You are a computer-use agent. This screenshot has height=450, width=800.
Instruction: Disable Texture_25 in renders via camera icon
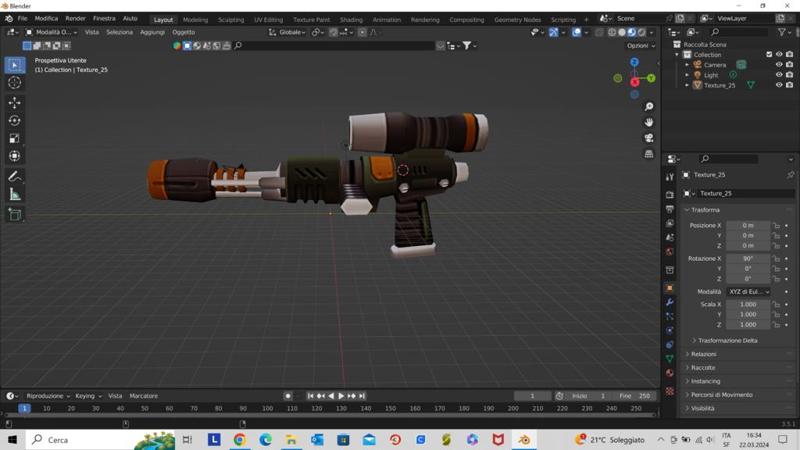click(x=790, y=85)
